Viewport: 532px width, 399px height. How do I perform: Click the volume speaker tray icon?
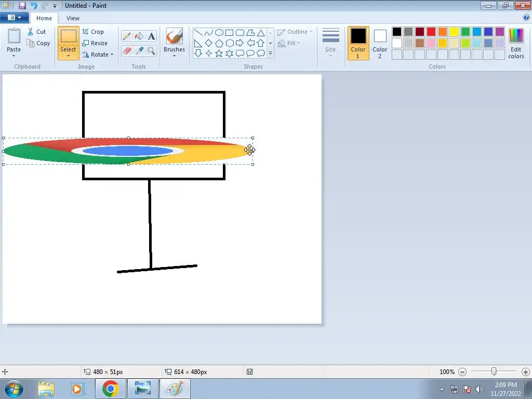point(480,389)
